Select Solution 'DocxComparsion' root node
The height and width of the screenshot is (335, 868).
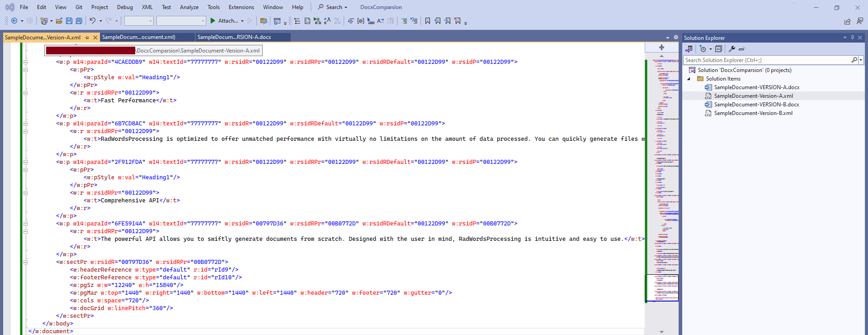click(744, 70)
